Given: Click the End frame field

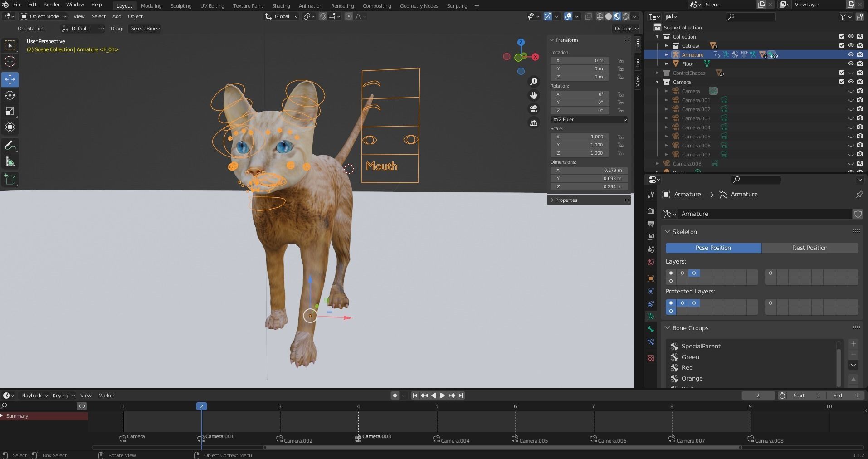Looking at the screenshot, I should point(845,396).
